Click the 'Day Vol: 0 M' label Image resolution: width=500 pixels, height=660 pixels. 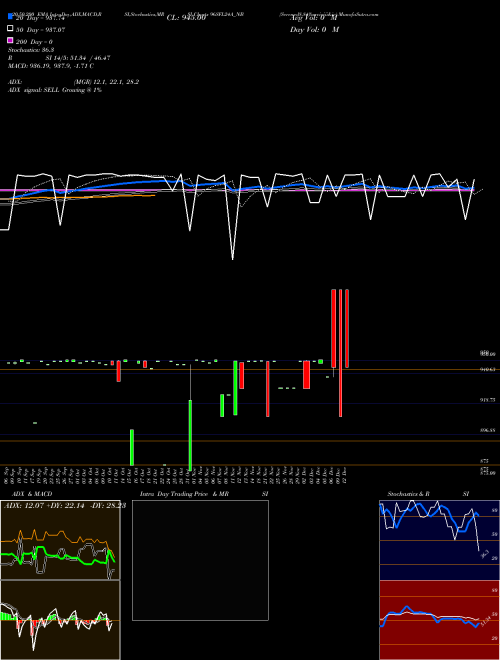point(314,29)
